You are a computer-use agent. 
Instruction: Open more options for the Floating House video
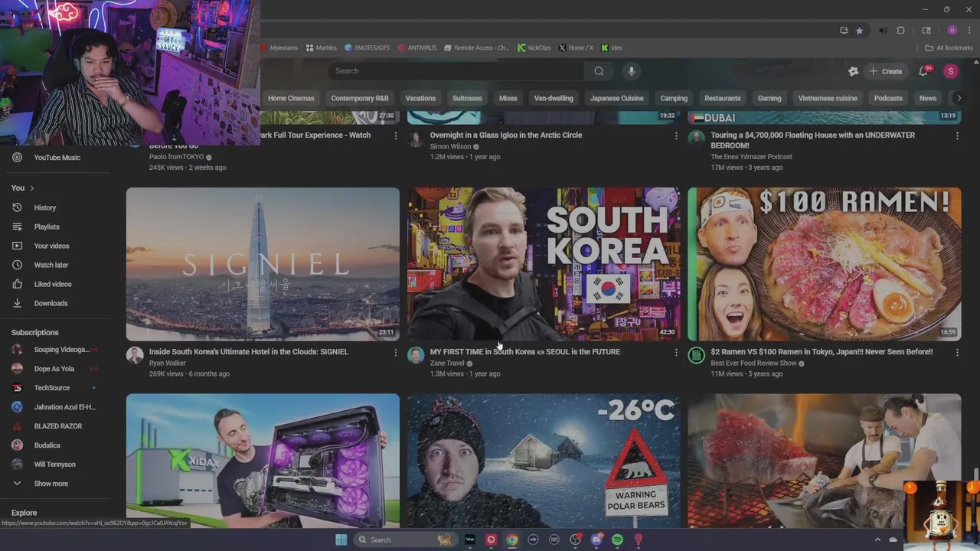956,135
